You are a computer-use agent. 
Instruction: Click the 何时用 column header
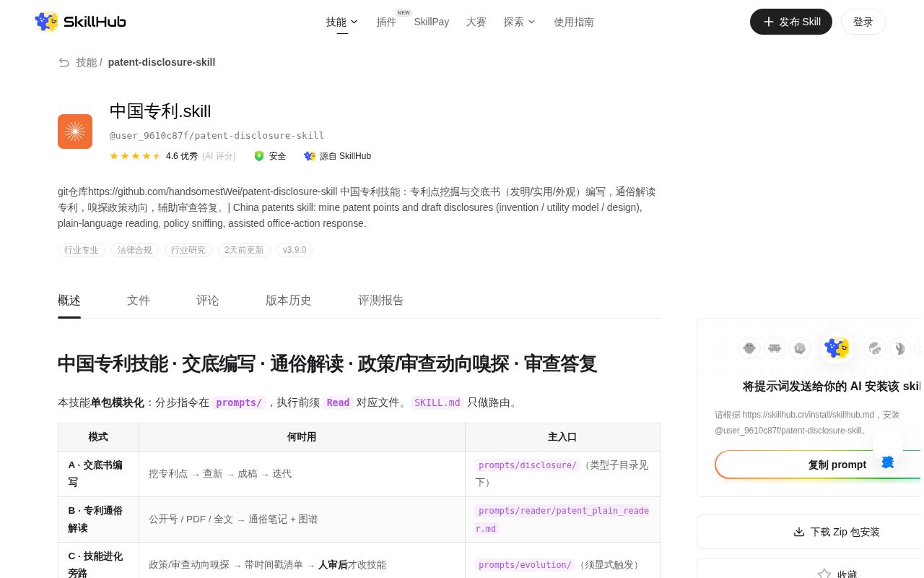(302, 437)
